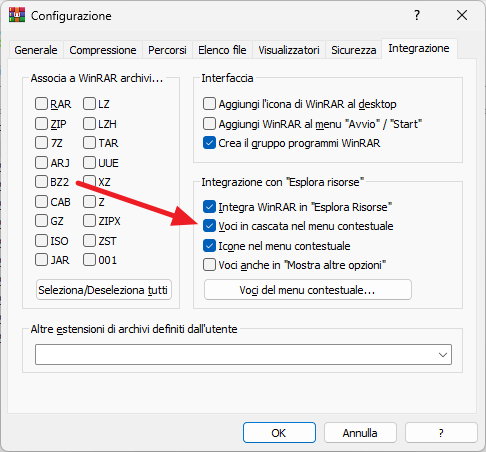Check the RAR association checkbox

click(x=41, y=104)
